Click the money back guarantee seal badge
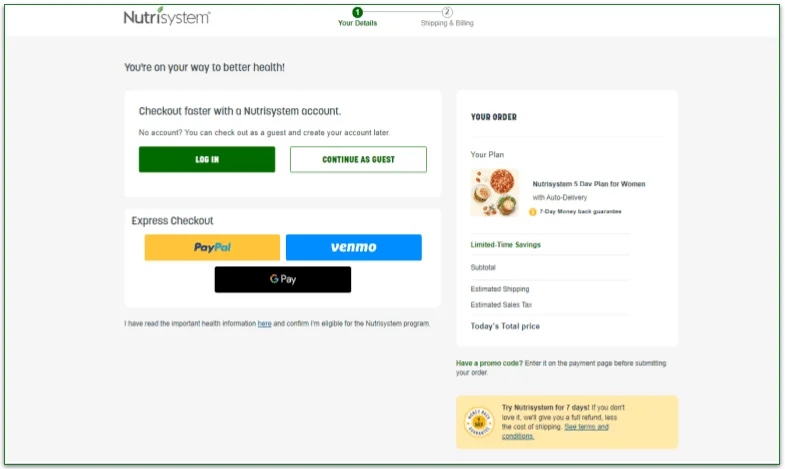This screenshot has width=785, height=469. point(479,422)
